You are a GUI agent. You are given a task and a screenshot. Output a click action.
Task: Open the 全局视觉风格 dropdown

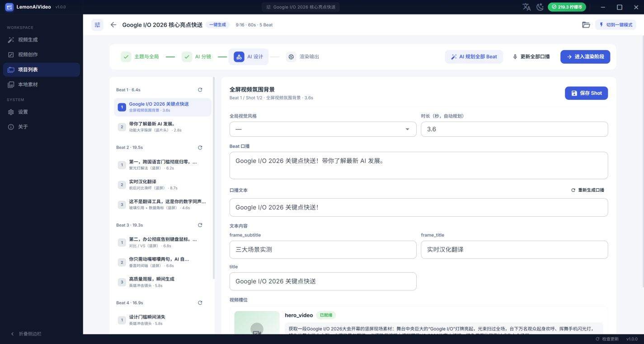tap(323, 129)
